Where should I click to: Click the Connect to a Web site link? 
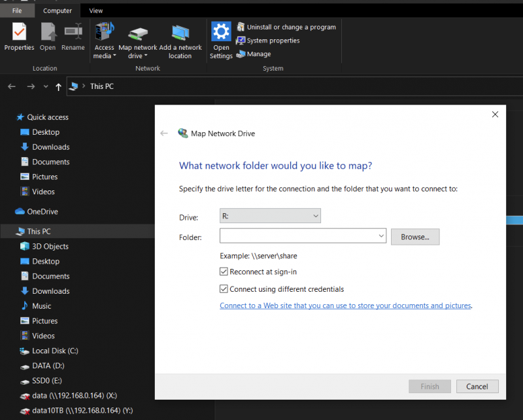coord(345,306)
